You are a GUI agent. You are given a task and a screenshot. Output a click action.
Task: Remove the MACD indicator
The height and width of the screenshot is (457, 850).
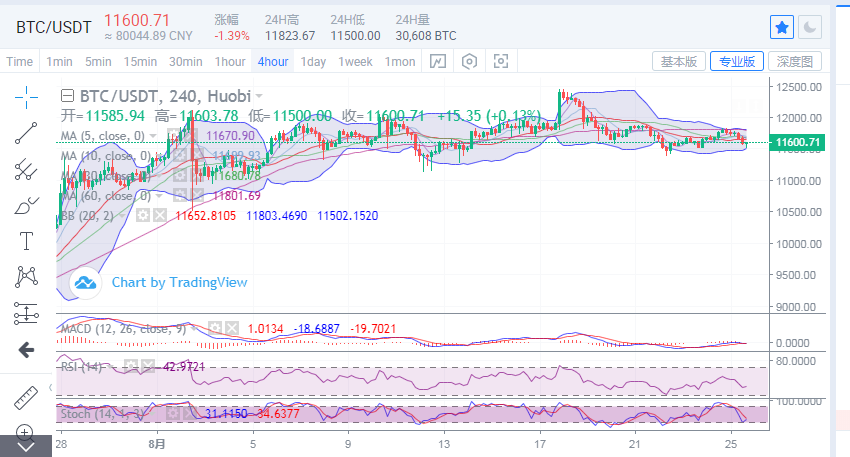232,328
